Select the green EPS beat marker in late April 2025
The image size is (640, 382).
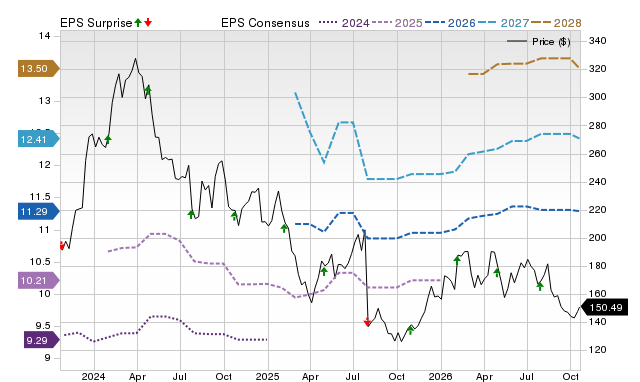pos(324,271)
